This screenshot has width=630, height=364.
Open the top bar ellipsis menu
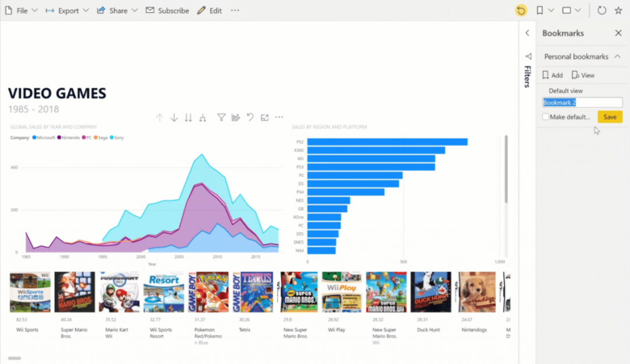pos(235,11)
